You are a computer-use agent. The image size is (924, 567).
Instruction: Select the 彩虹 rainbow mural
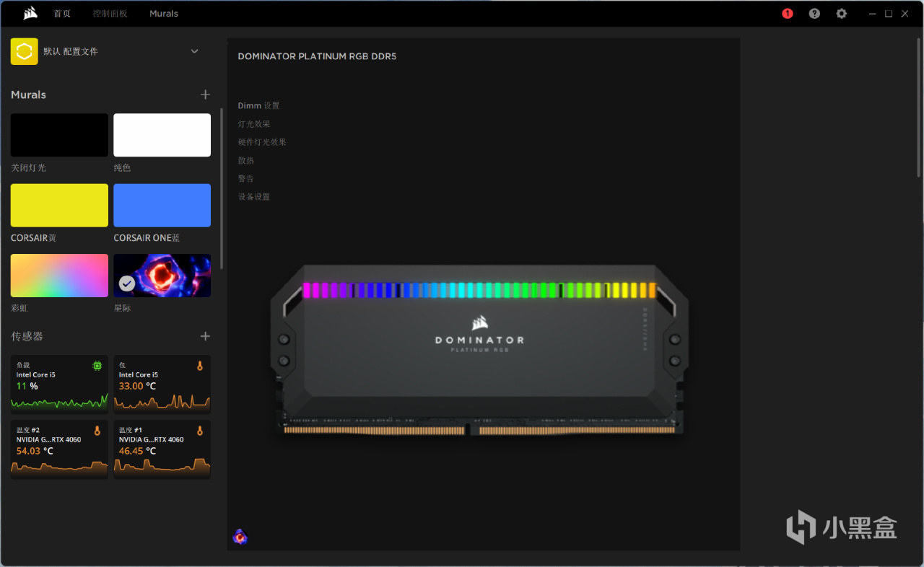[x=59, y=276]
